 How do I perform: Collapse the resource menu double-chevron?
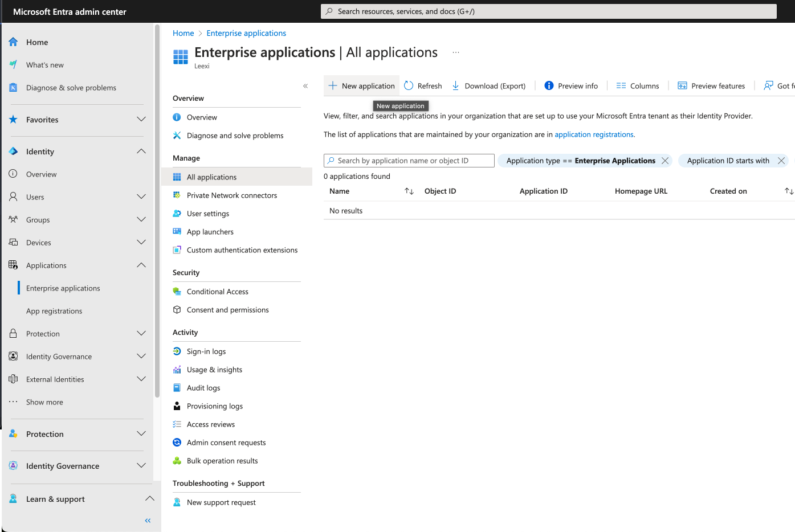coord(305,86)
